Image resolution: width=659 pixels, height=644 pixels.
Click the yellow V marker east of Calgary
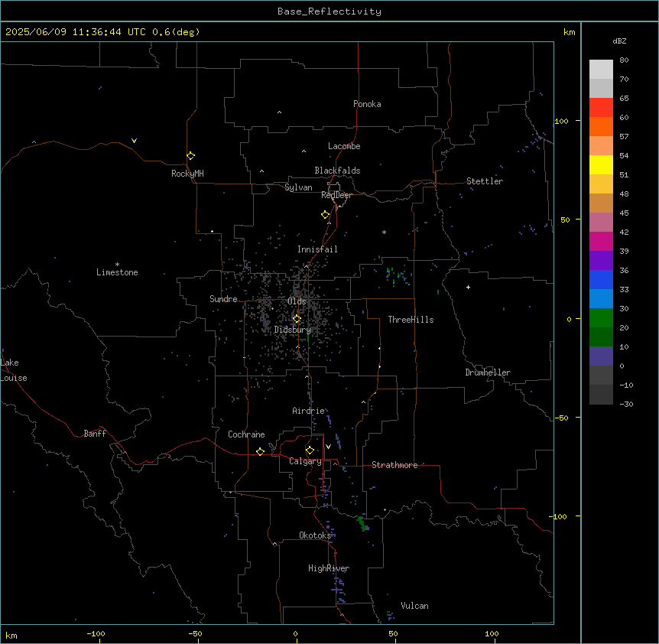click(328, 447)
